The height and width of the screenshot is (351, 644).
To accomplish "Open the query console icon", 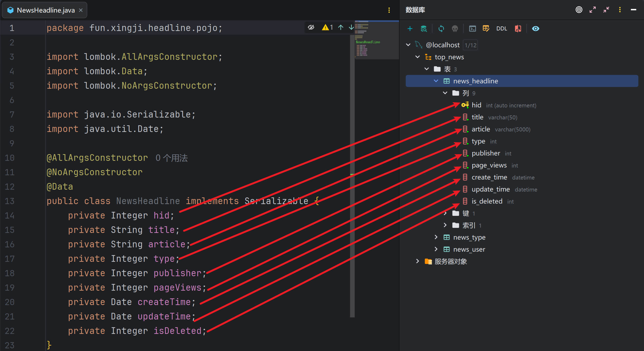I will coord(472,29).
